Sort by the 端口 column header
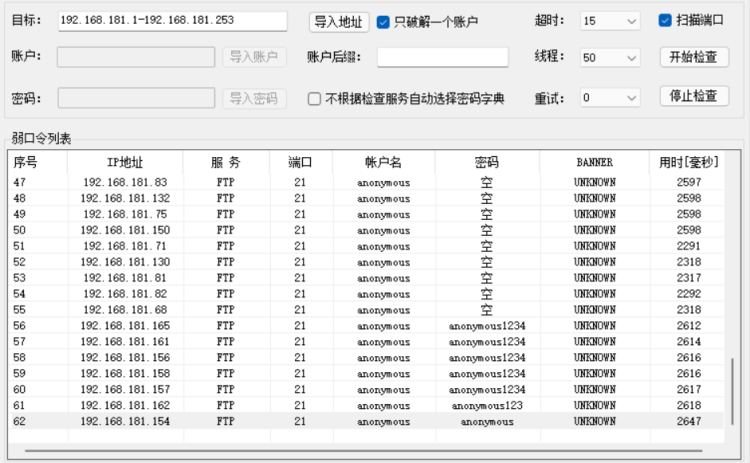The width and height of the screenshot is (750, 463). coord(301,162)
